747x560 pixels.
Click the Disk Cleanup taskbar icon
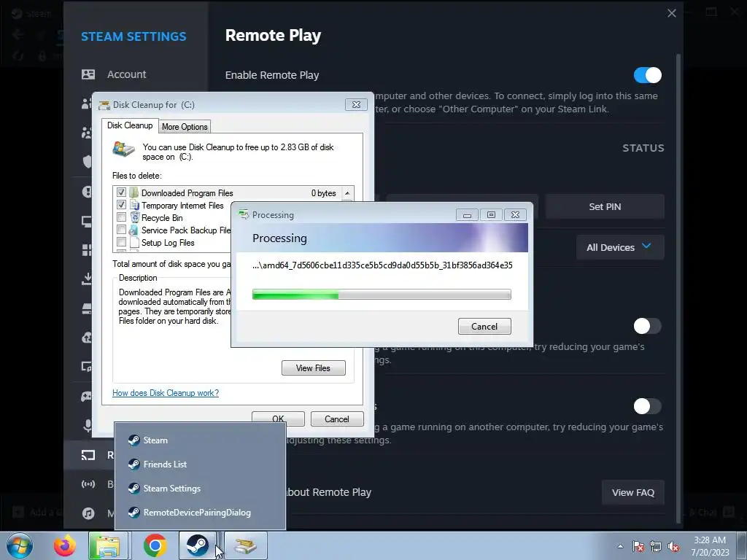click(245, 545)
